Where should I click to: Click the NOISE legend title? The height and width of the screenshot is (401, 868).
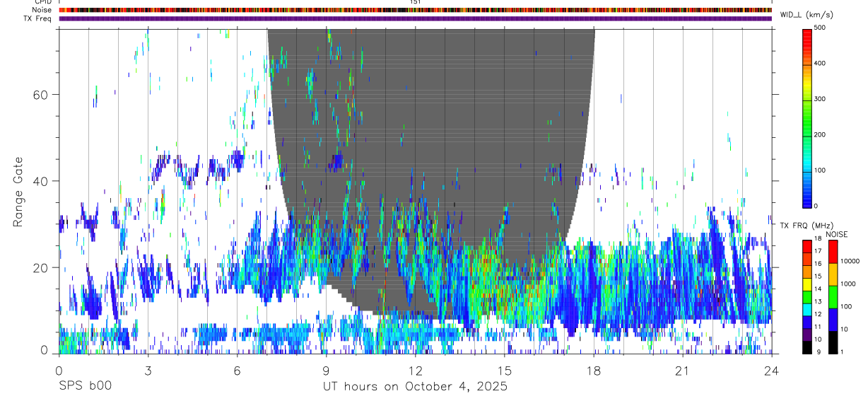pos(837,234)
